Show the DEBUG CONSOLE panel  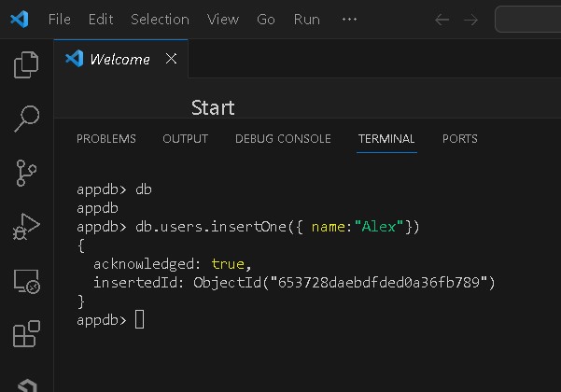pyautogui.click(x=283, y=139)
